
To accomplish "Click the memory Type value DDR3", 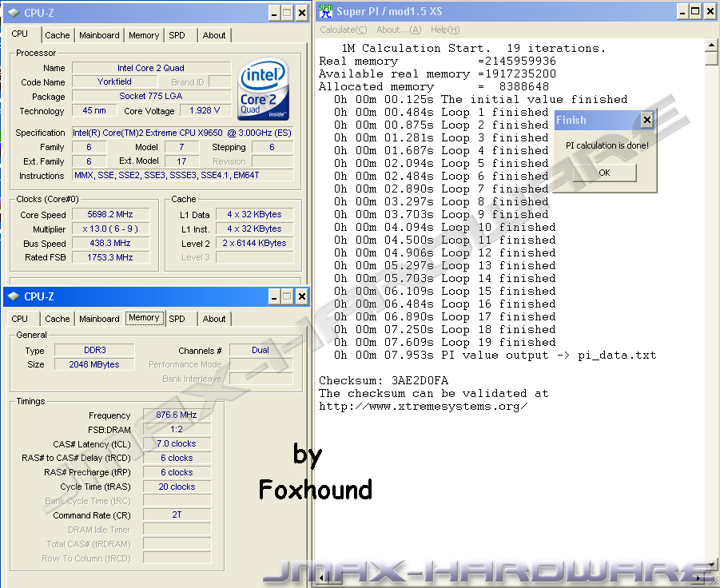I will [x=94, y=350].
